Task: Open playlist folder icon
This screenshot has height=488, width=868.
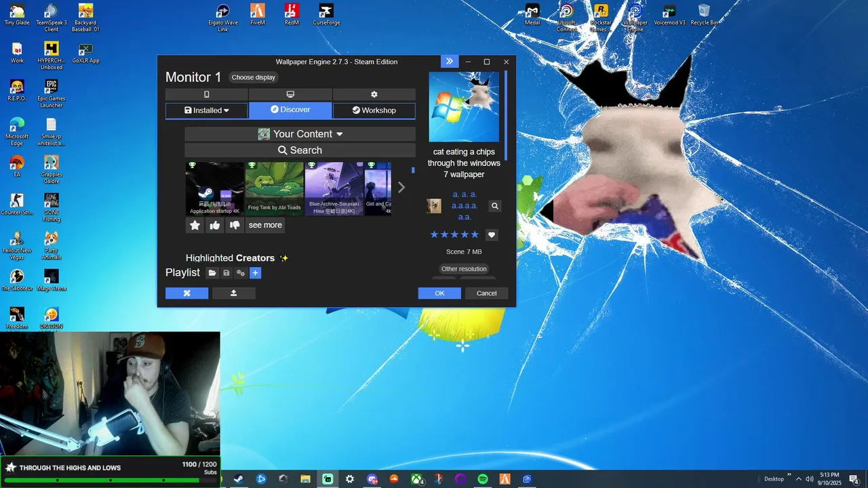Action: [212, 273]
